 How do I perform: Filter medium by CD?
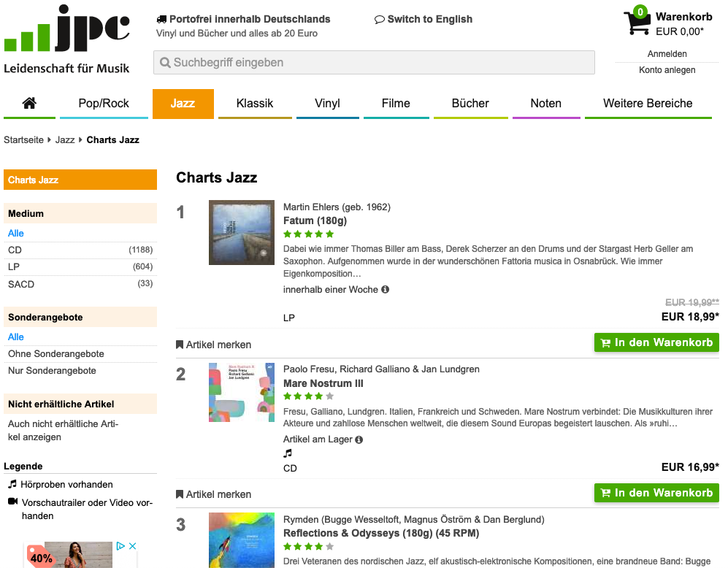[15, 250]
